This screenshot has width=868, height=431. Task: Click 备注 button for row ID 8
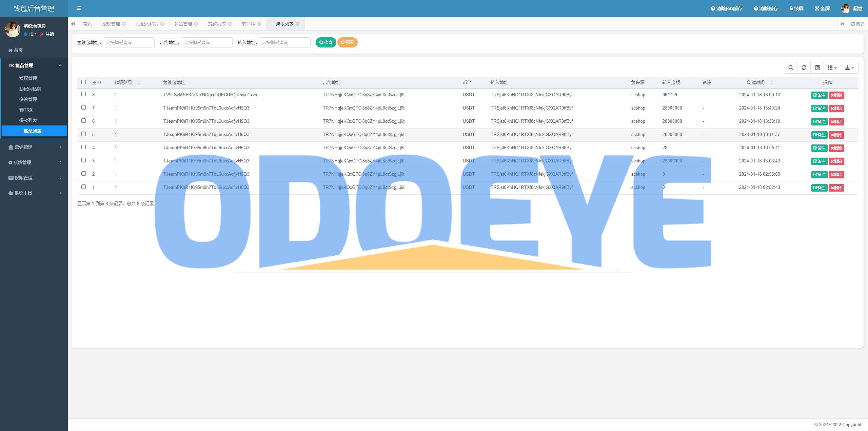(x=819, y=95)
